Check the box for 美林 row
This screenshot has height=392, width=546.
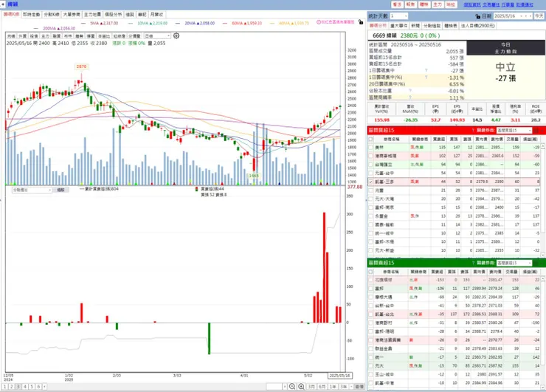coord(371,148)
